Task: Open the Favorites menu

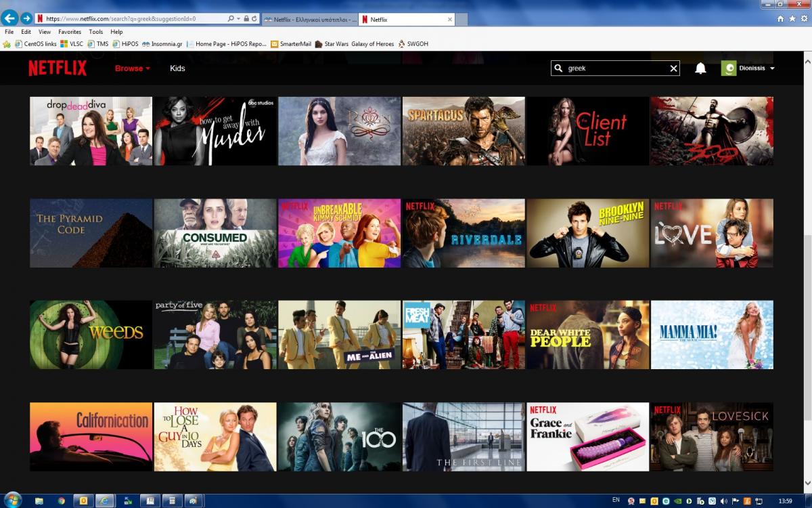Action: pos(70,32)
